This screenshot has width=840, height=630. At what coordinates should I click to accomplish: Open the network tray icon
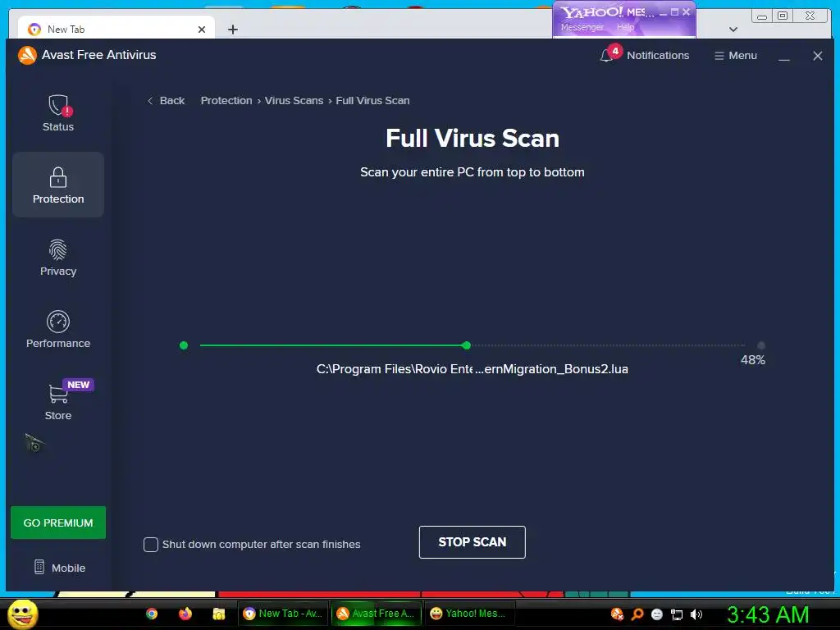pyautogui.click(x=677, y=614)
